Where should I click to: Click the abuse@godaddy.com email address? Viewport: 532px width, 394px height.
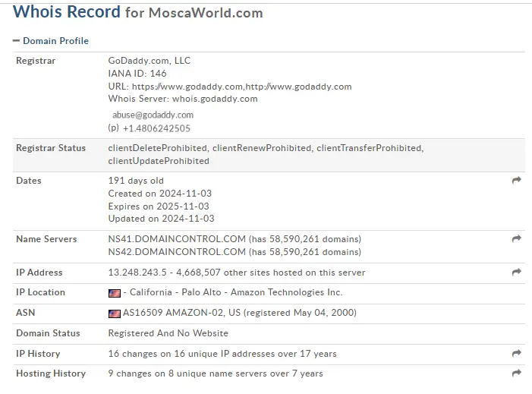[153, 115]
